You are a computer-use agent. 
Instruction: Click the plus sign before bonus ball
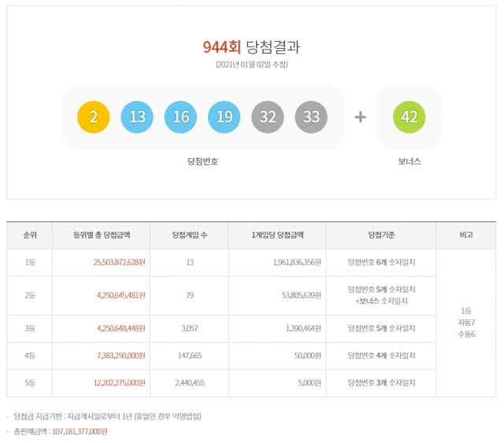click(360, 117)
